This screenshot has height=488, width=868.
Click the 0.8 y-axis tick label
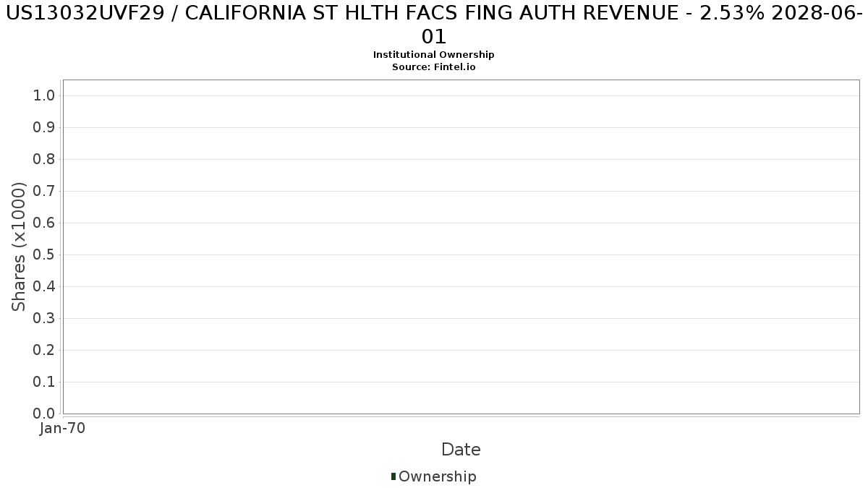pos(44,160)
